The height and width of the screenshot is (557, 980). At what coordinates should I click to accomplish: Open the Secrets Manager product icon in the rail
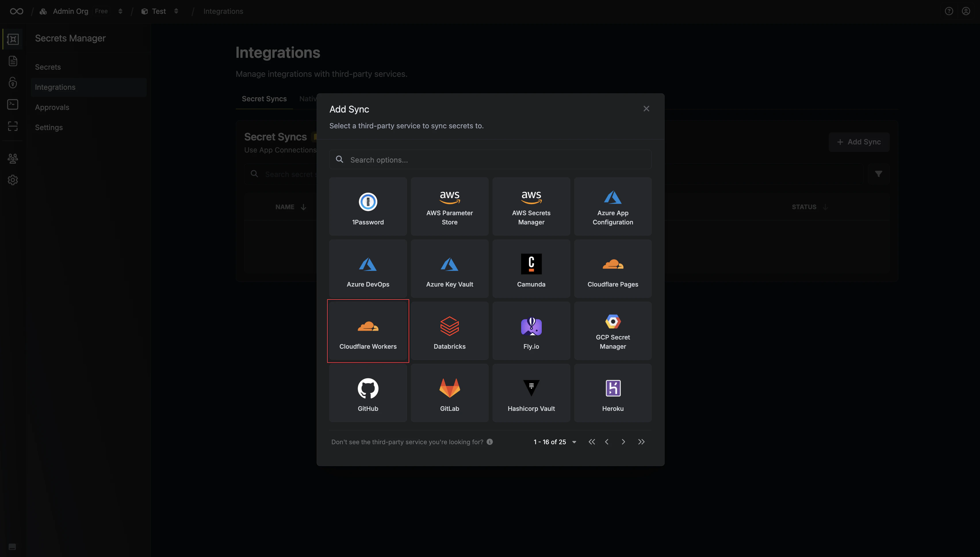click(x=13, y=39)
